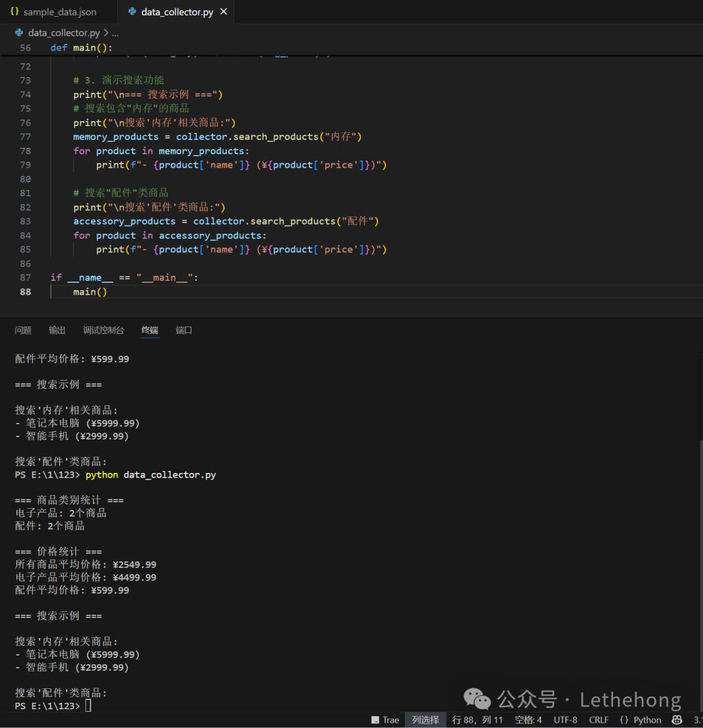
Task: Select the data_collector.py editor tab
Action: (x=176, y=12)
